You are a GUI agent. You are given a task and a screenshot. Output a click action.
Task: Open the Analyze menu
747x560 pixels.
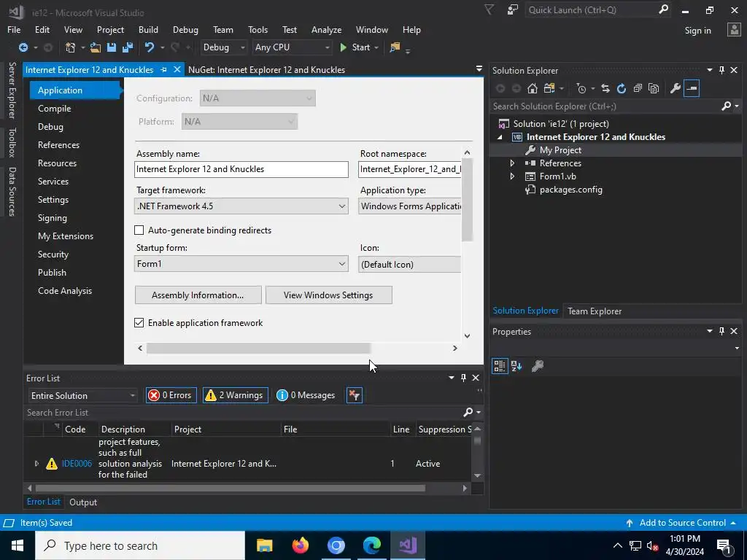(326, 29)
